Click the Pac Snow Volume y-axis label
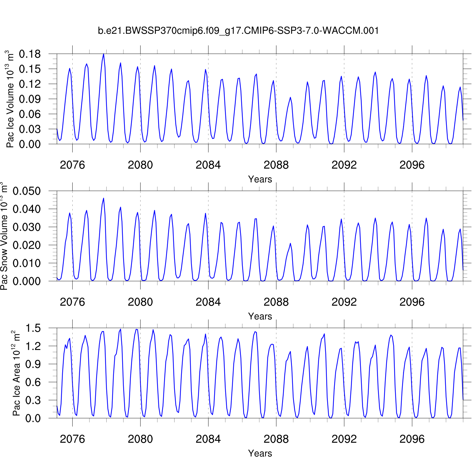Image resolution: width=476 pixels, height=476 pixels. tap(4, 236)
